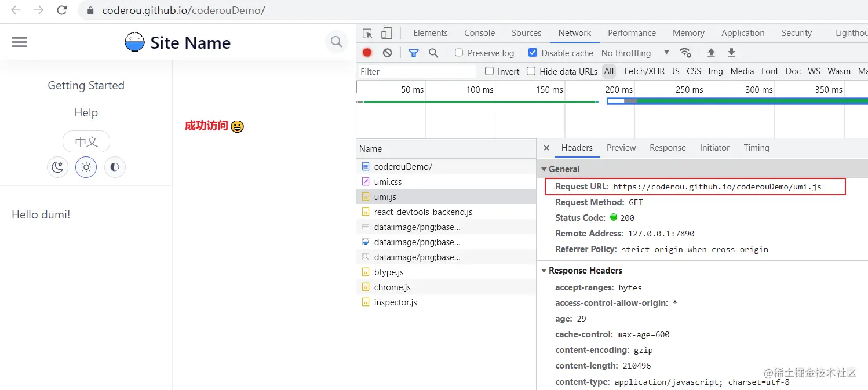Export HAR file download arrow
Viewport: 868px width, 390px height.
[731, 53]
